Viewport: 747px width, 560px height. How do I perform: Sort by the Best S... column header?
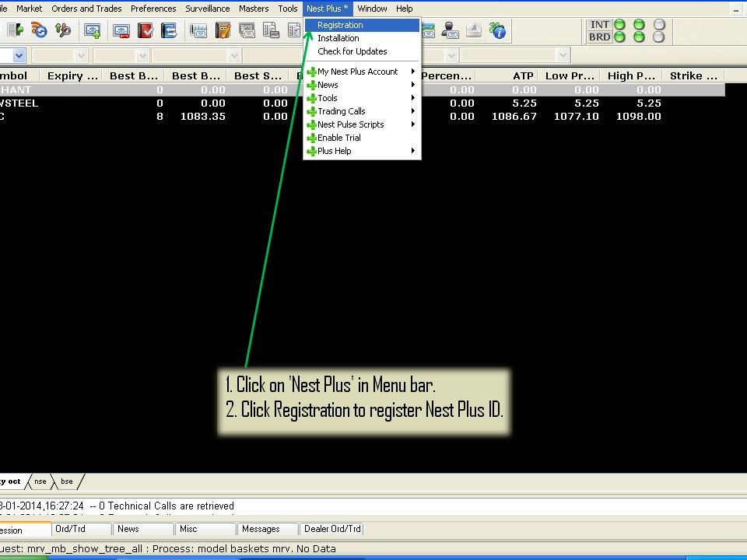point(258,75)
